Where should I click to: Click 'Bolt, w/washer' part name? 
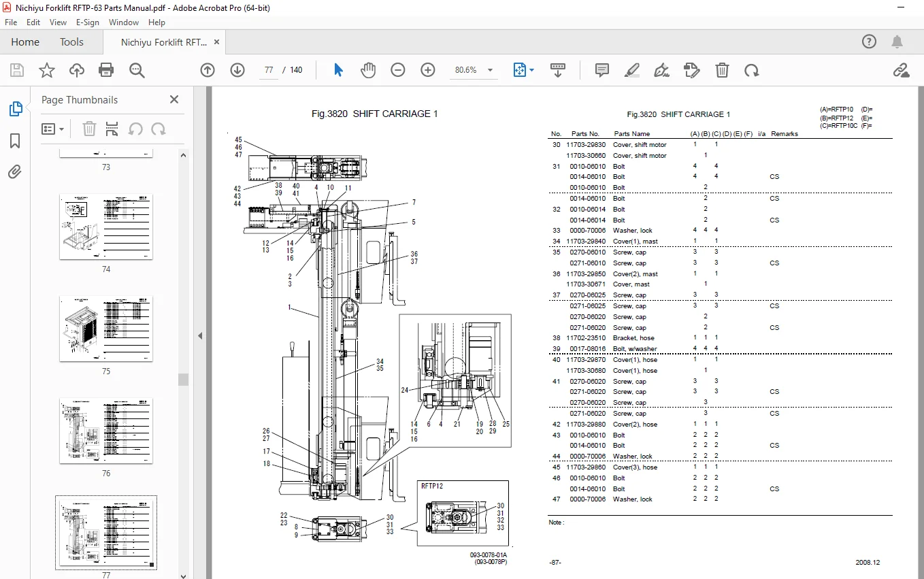(x=635, y=348)
